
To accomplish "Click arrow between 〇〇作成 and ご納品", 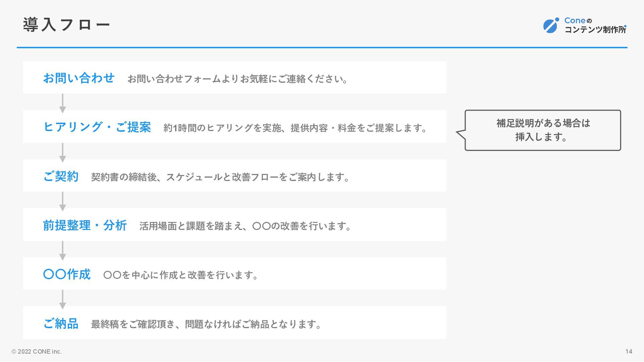I will (62, 299).
